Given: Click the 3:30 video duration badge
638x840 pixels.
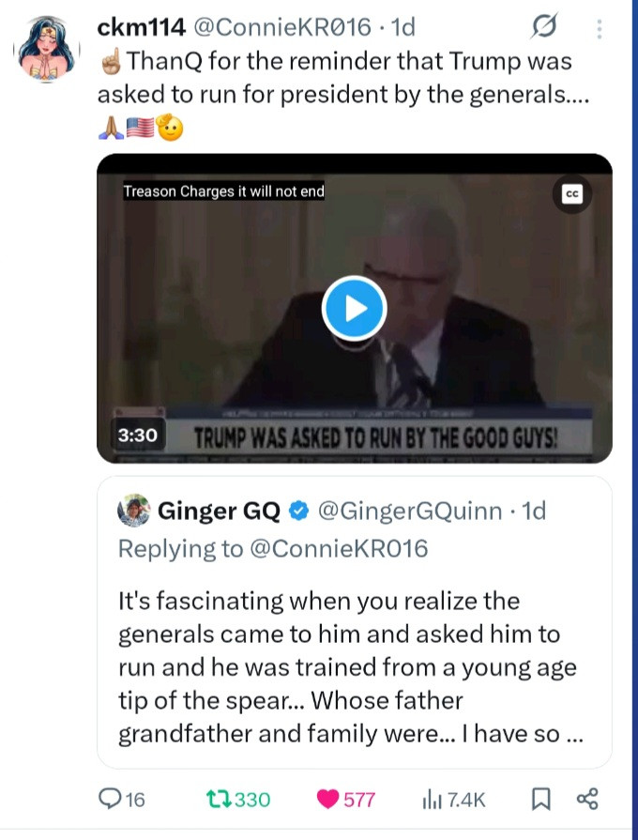Looking at the screenshot, I should coord(137,436).
